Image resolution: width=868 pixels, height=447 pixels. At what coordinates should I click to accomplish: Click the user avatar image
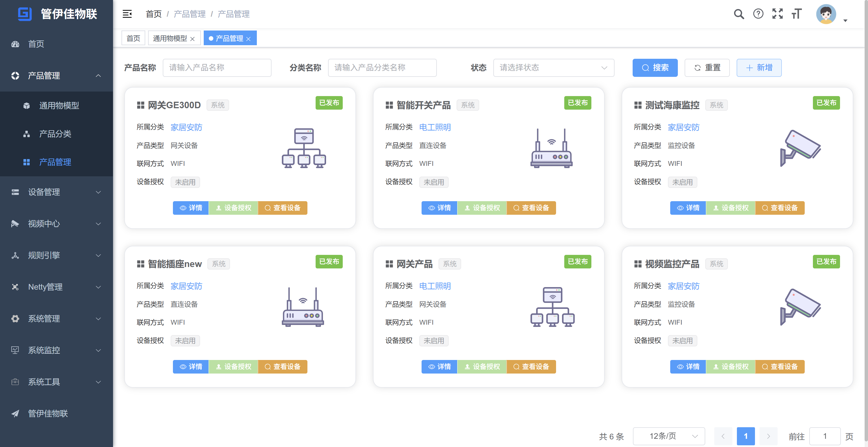826,14
